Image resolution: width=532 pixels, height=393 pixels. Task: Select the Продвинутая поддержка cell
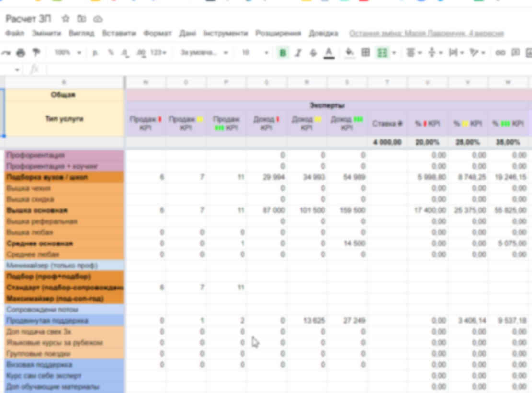tap(64, 321)
